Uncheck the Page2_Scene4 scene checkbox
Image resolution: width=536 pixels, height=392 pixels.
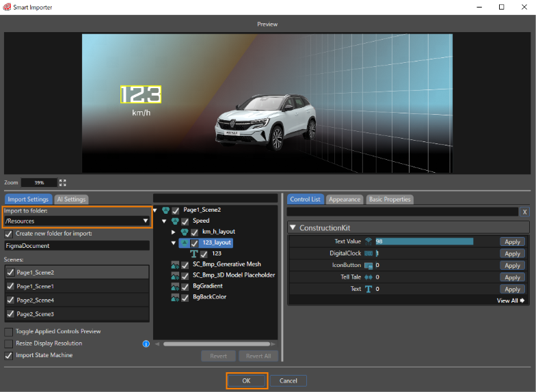[x=11, y=300]
